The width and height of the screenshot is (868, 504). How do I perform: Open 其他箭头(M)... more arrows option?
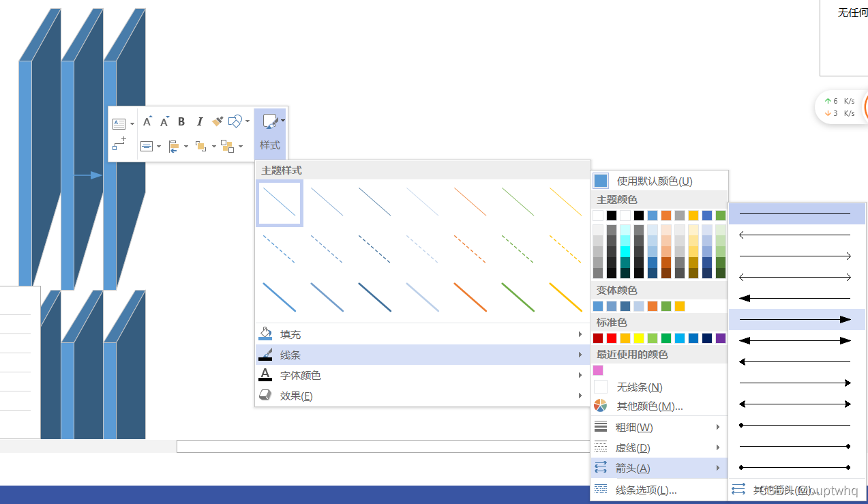pos(796,490)
